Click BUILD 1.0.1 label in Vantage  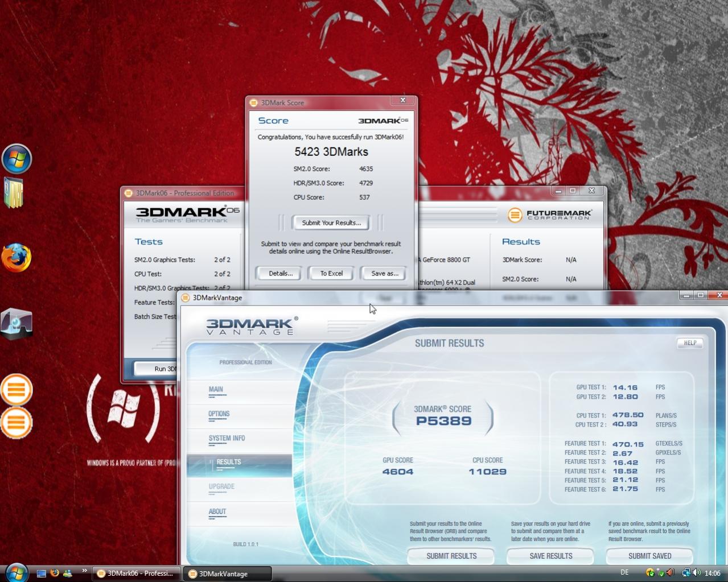tap(245, 544)
